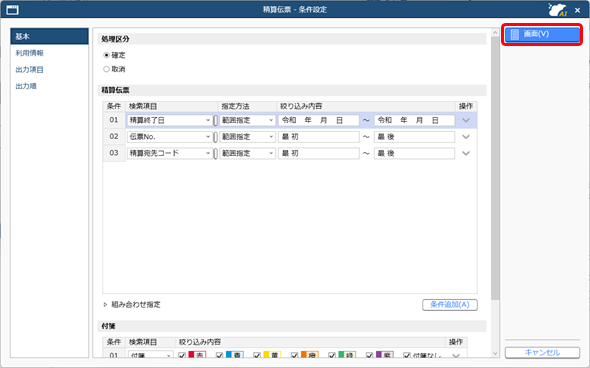Click the 最後 field for 伝票No.

point(414,137)
